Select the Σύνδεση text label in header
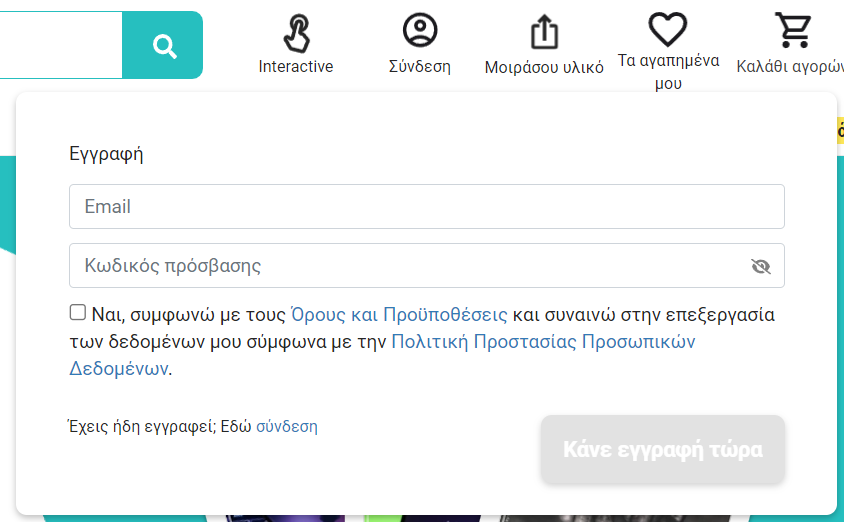 pyautogui.click(x=420, y=67)
